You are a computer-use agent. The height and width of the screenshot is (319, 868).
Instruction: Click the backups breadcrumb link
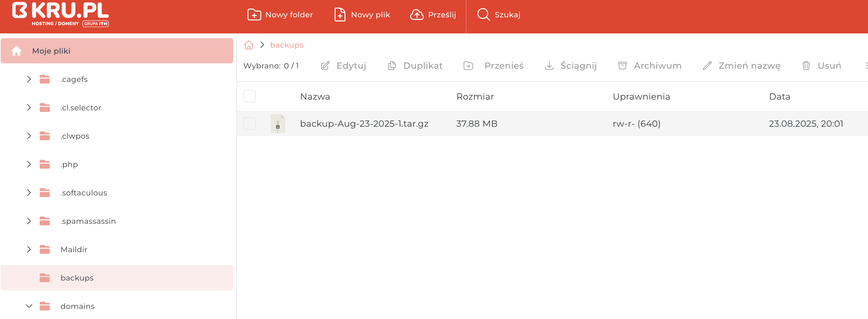286,45
